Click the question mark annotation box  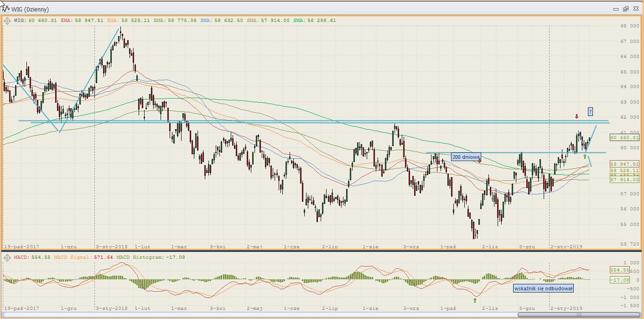tap(590, 111)
